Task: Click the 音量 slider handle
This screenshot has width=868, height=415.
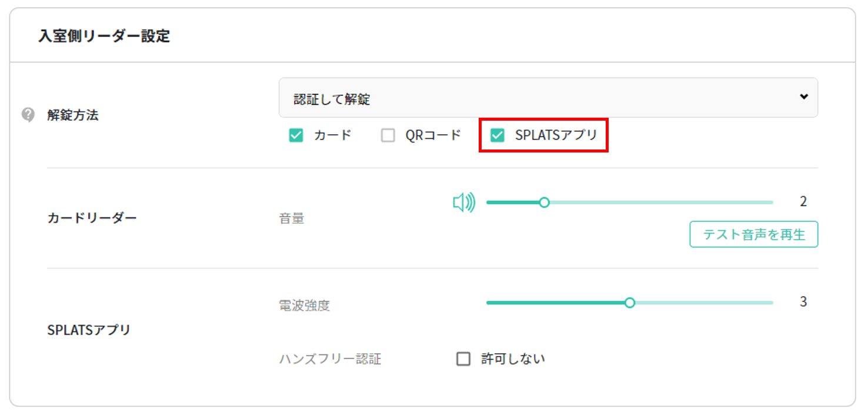Action: tap(544, 202)
